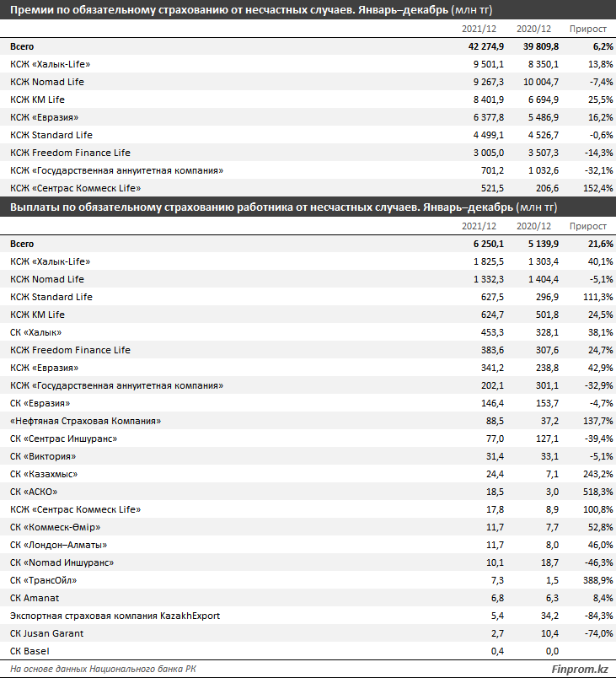Select the growth value -32,9% in payouts table
This screenshot has width=616, height=678.
[x=599, y=385]
